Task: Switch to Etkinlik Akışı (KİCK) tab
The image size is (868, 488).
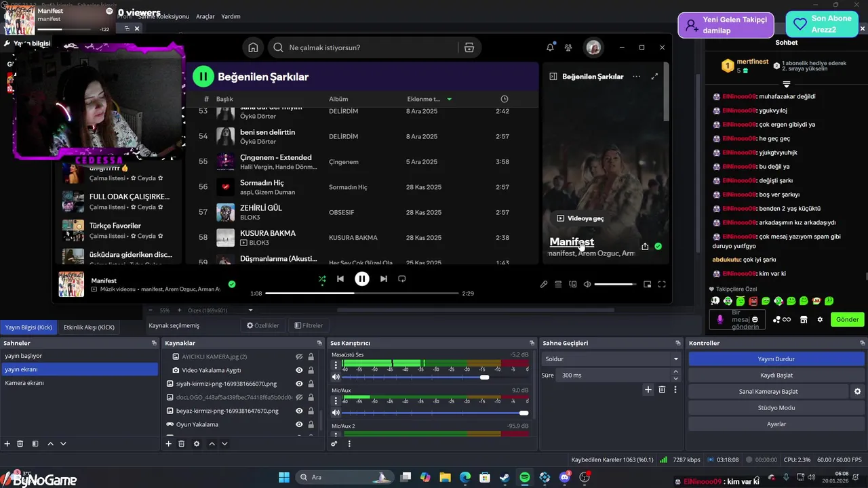Action: coord(89,327)
